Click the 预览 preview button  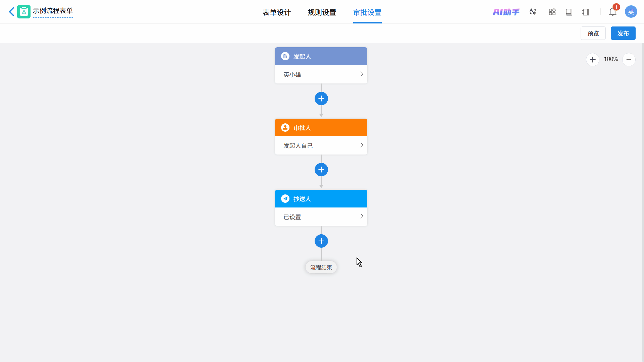pos(593,33)
